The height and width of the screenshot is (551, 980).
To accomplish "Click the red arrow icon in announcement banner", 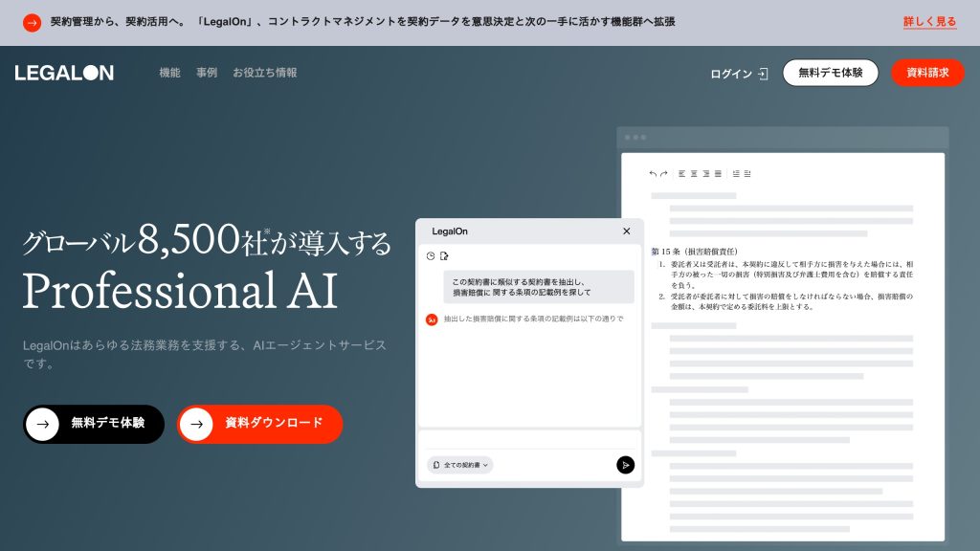I will coord(32,23).
